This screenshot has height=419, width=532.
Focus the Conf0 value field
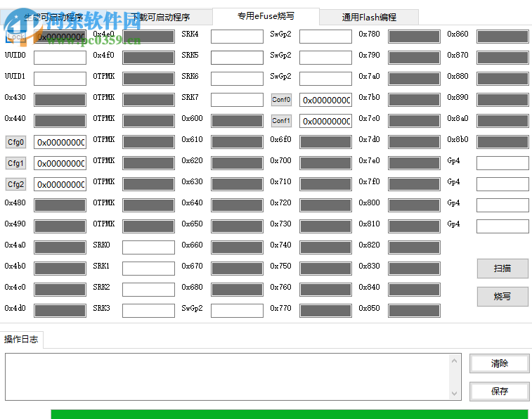pos(325,100)
